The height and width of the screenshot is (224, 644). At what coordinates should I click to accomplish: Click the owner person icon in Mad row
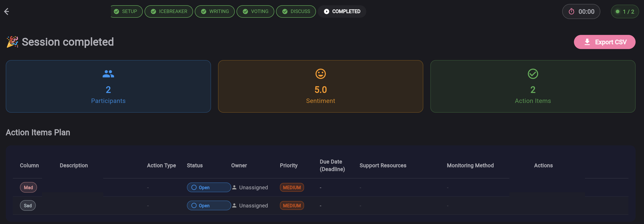234,187
